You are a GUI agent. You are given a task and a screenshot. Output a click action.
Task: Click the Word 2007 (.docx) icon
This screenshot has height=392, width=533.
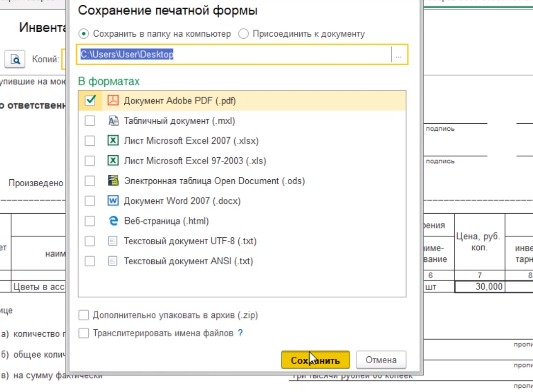coord(113,201)
